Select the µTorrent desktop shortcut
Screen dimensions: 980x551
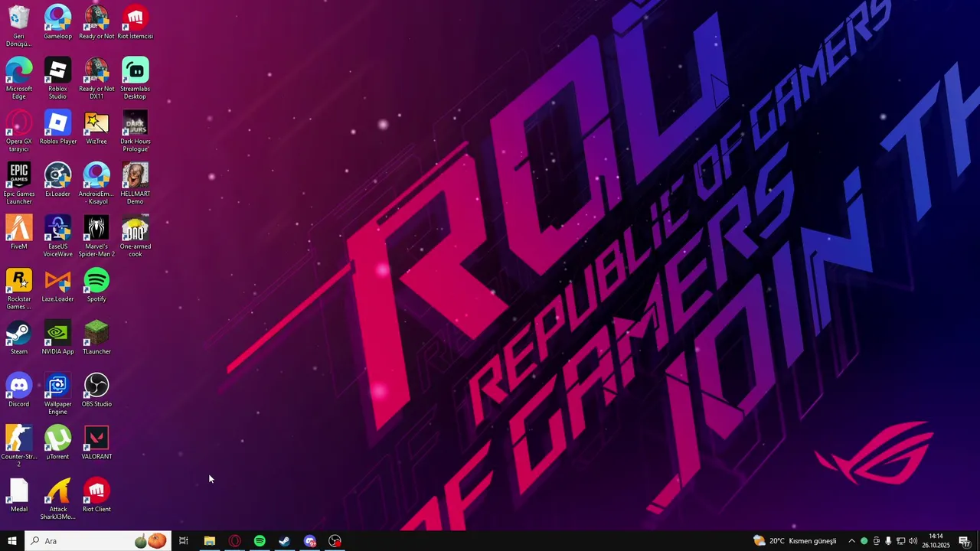57,442
